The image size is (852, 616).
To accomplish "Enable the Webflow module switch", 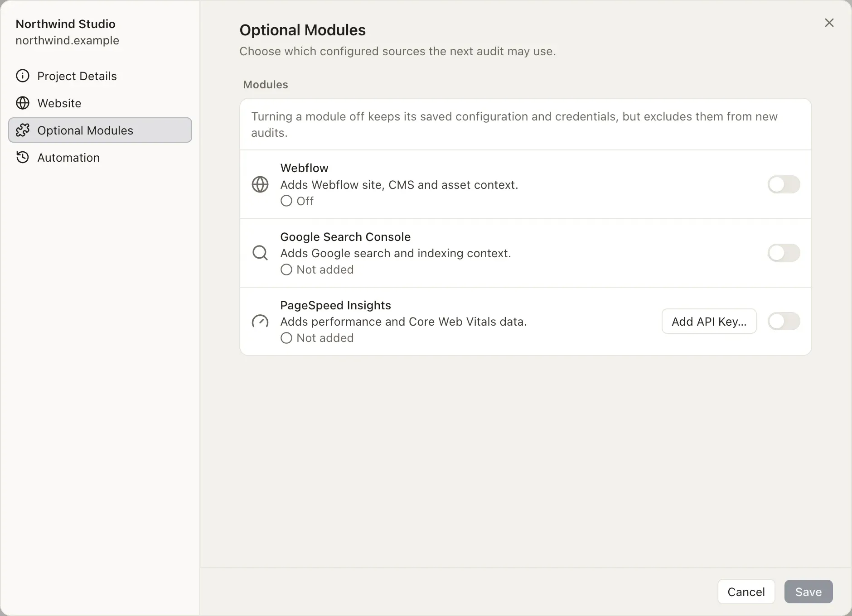I will 784,184.
